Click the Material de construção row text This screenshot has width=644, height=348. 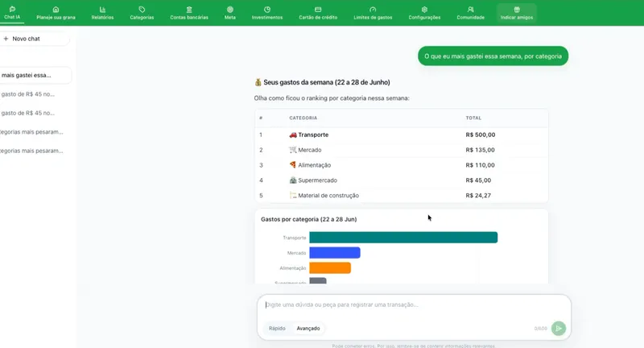point(328,196)
